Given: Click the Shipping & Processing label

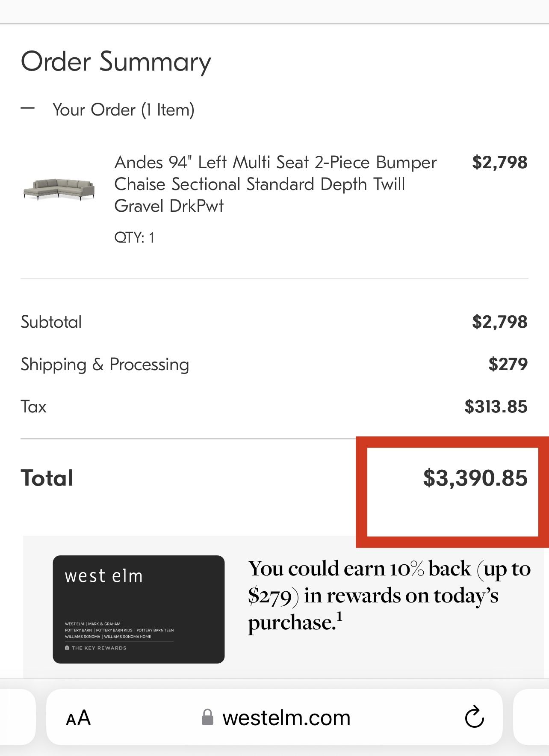Looking at the screenshot, I should [x=105, y=365].
